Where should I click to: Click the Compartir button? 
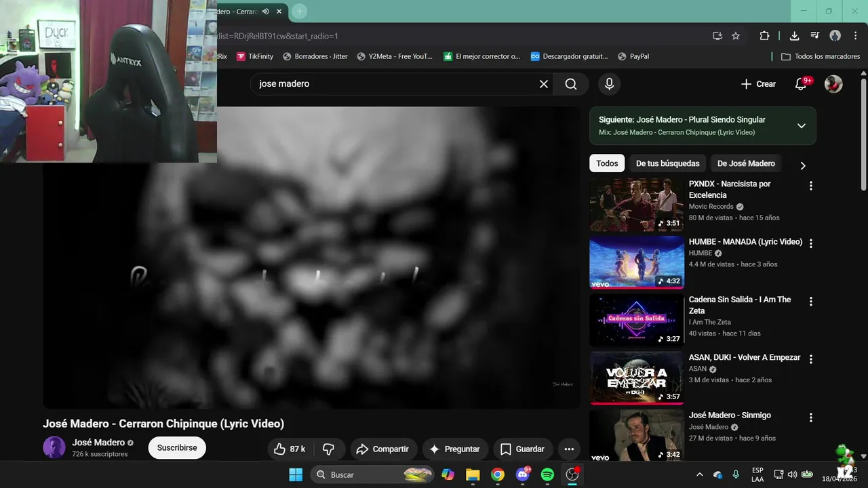(382, 449)
